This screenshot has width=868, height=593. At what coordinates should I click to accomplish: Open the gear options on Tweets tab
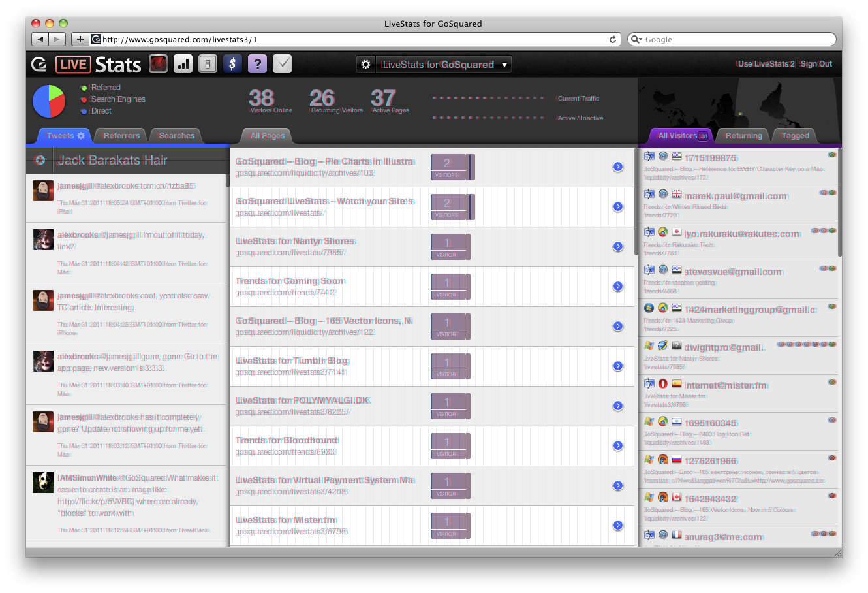tap(81, 136)
